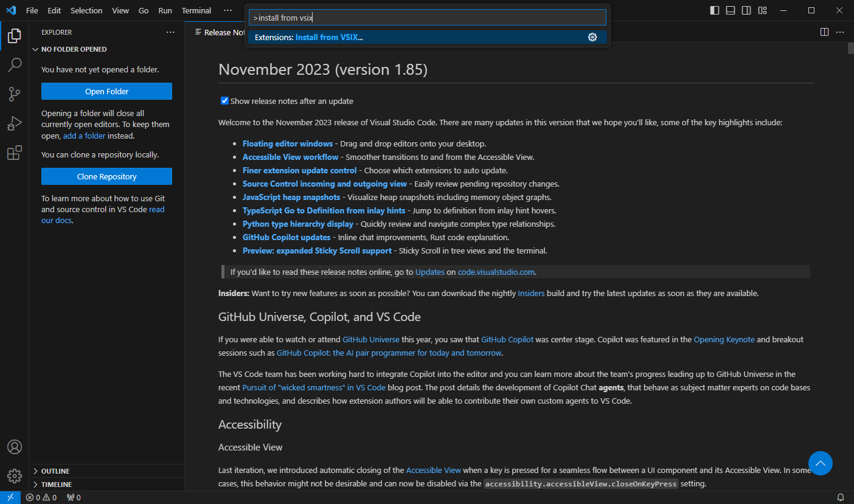
Task: Select the Release Notes editor tab
Action: coord(219,32)
